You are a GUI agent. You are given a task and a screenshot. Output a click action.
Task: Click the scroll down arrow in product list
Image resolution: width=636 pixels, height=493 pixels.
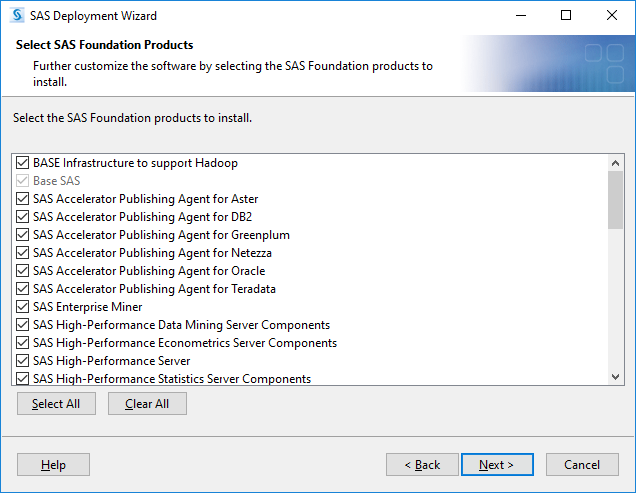[x=615, y=377]
